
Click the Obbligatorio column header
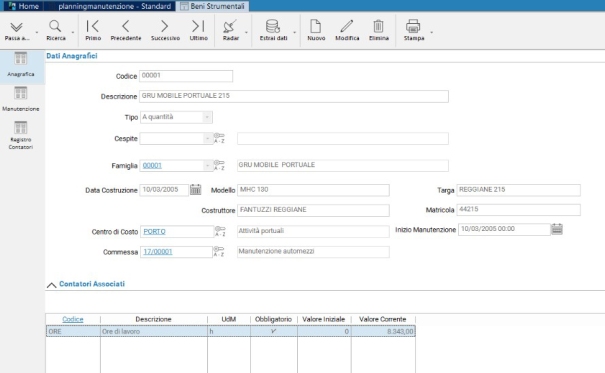(273, 319)
